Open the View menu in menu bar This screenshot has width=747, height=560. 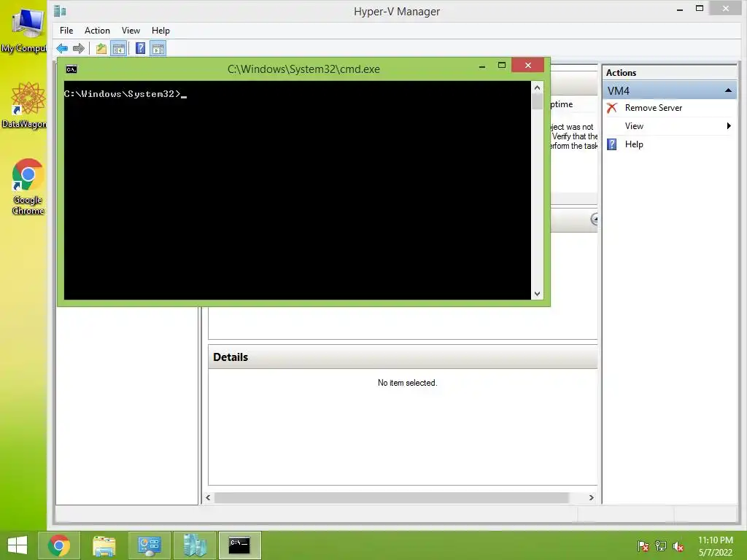[131, 31]
